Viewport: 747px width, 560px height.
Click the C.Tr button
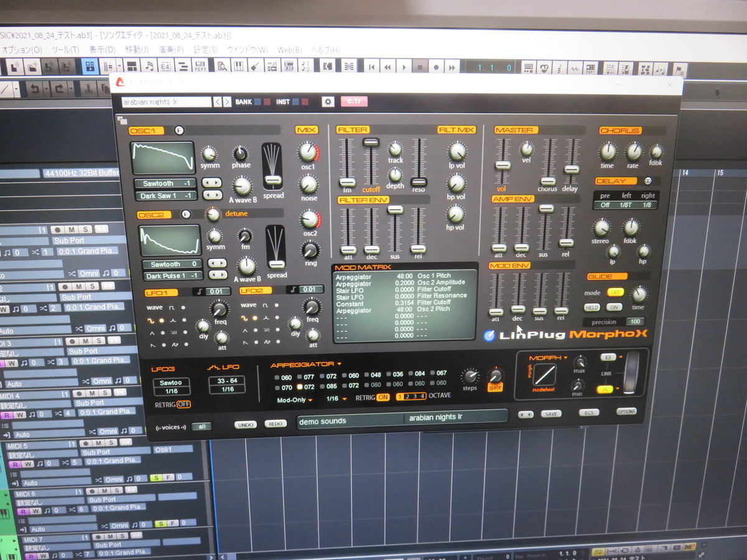[354, 101]
